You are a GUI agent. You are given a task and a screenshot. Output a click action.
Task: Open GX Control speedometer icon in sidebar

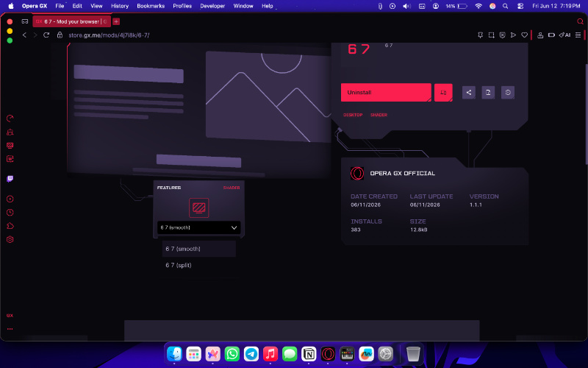click(10, 118)
